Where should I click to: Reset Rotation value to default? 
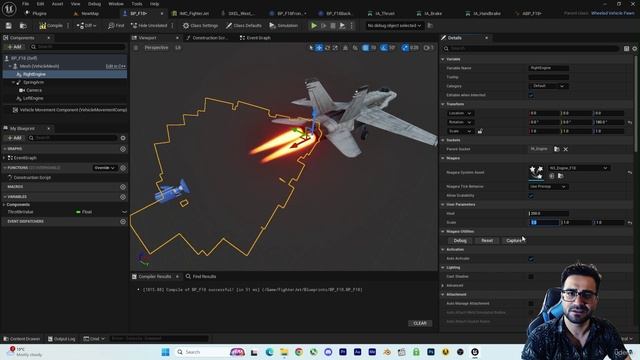pyautogui.click(x=630, y=122)
